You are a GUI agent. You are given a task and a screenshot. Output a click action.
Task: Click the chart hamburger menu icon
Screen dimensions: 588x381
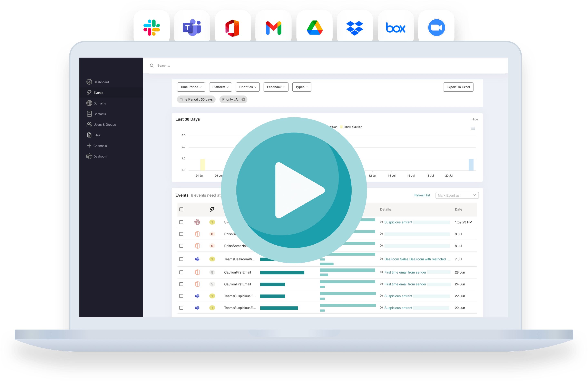pyautogui.click(x=473, y=128)
